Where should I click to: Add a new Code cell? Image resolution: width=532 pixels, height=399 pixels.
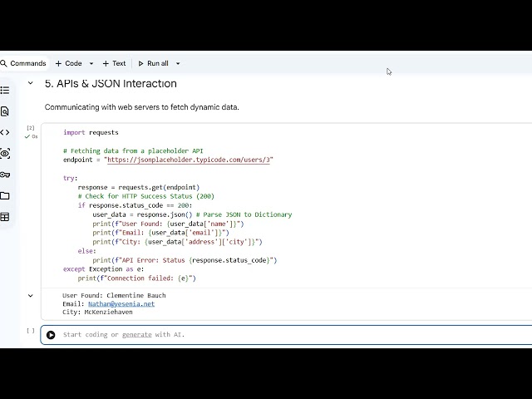tap(68, 63)
